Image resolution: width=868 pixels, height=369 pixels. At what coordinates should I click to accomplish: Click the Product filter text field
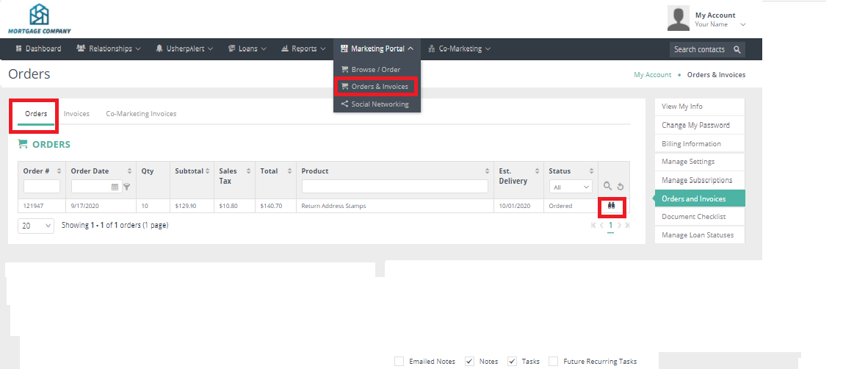click(394, 187)
